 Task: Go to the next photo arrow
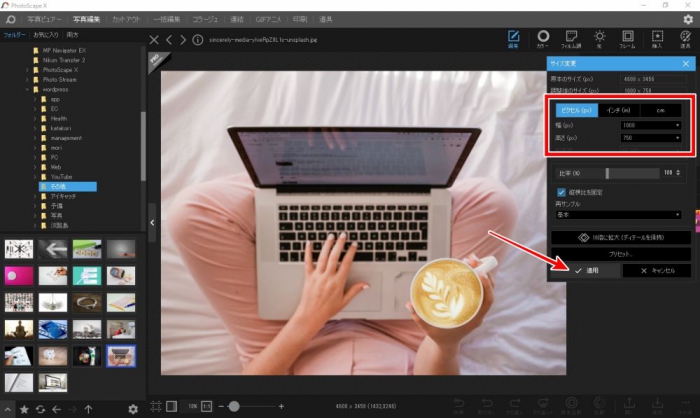(x=183, y=40)
